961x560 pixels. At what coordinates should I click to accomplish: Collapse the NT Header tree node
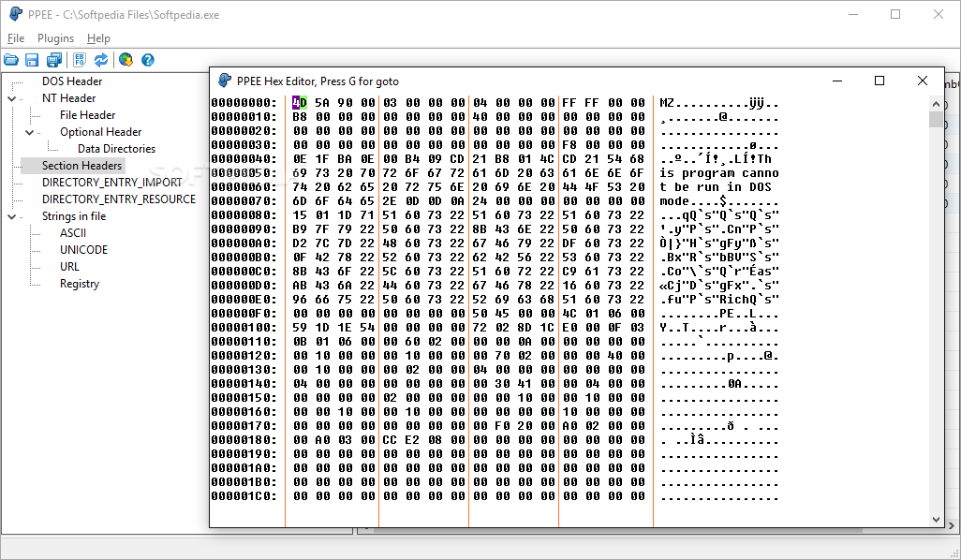click(x=11, y=98)
